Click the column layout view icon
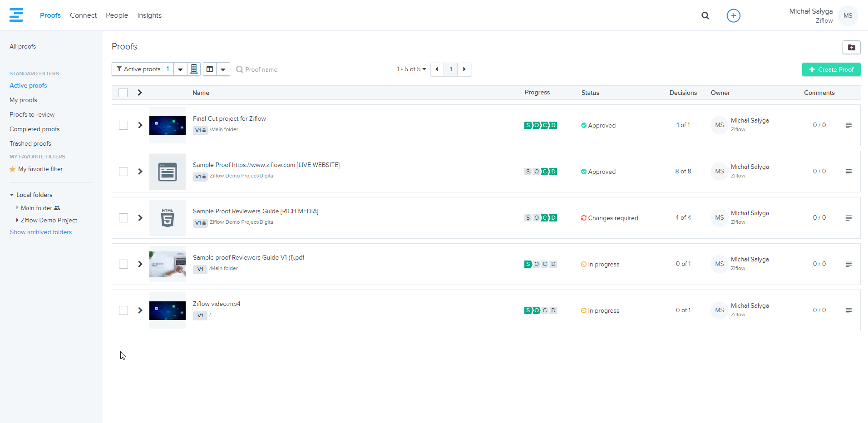This screenshot has height=423, width=868. pyautogui.click(x=210, y=69)
